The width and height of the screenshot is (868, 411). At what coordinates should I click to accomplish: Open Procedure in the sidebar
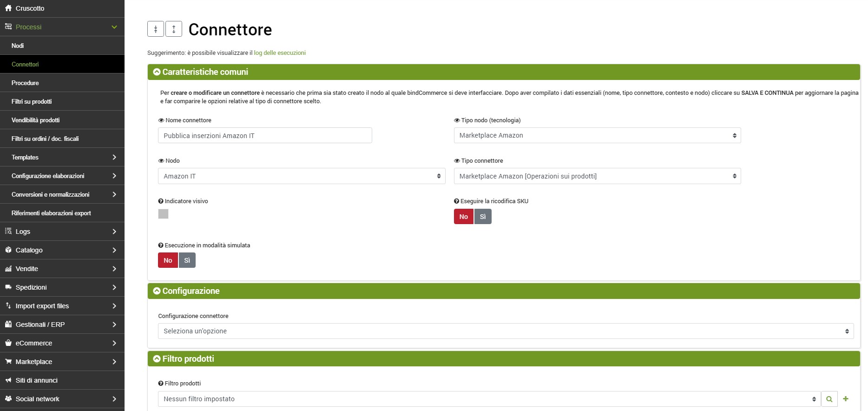25,83
